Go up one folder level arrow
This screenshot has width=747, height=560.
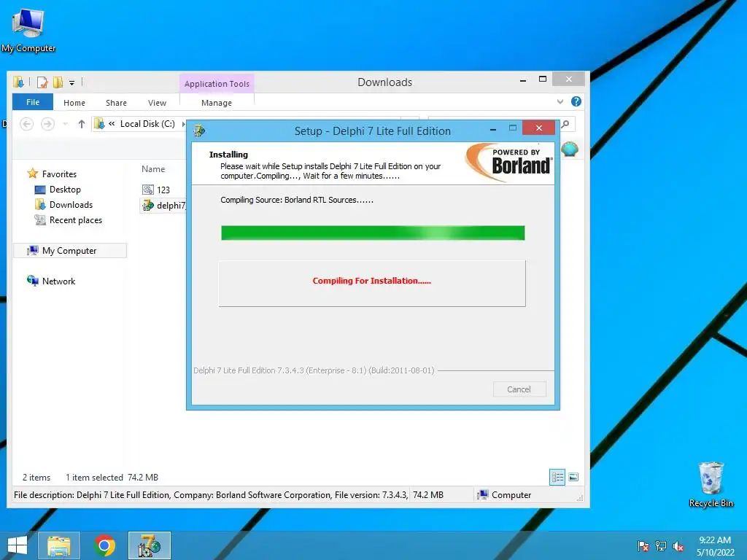[x=82, y=124]
